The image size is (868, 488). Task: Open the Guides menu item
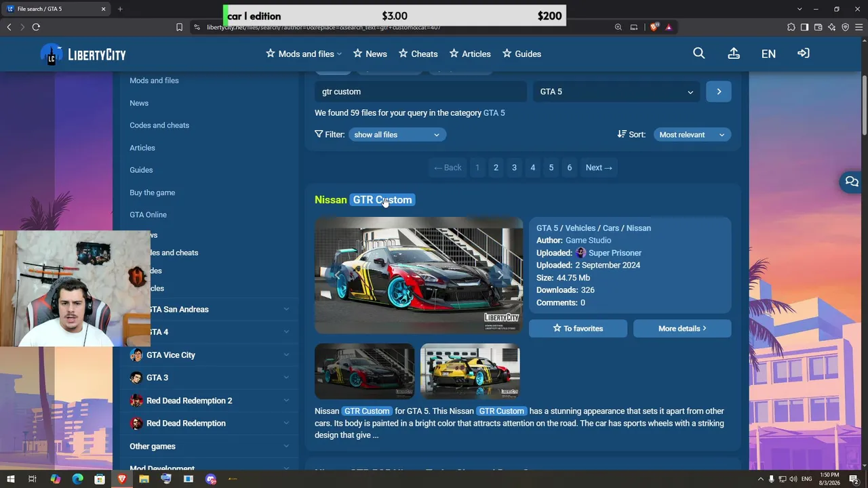tap(521, 54)
